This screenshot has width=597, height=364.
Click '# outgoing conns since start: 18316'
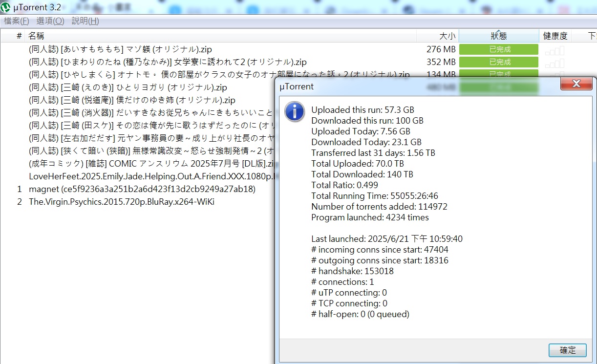[x=380, y=260]
